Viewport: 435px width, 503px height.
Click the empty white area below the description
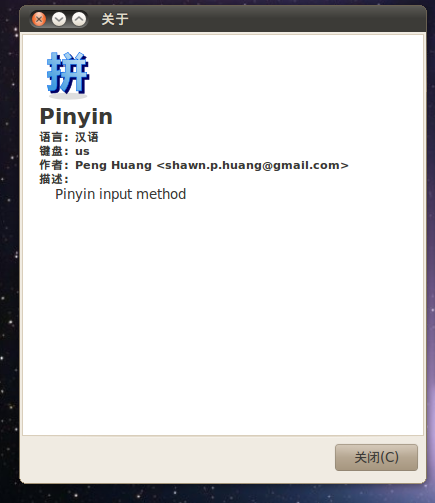223,317
